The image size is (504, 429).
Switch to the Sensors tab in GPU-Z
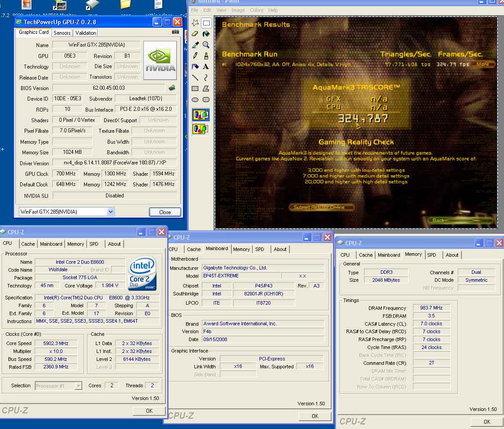62,33
